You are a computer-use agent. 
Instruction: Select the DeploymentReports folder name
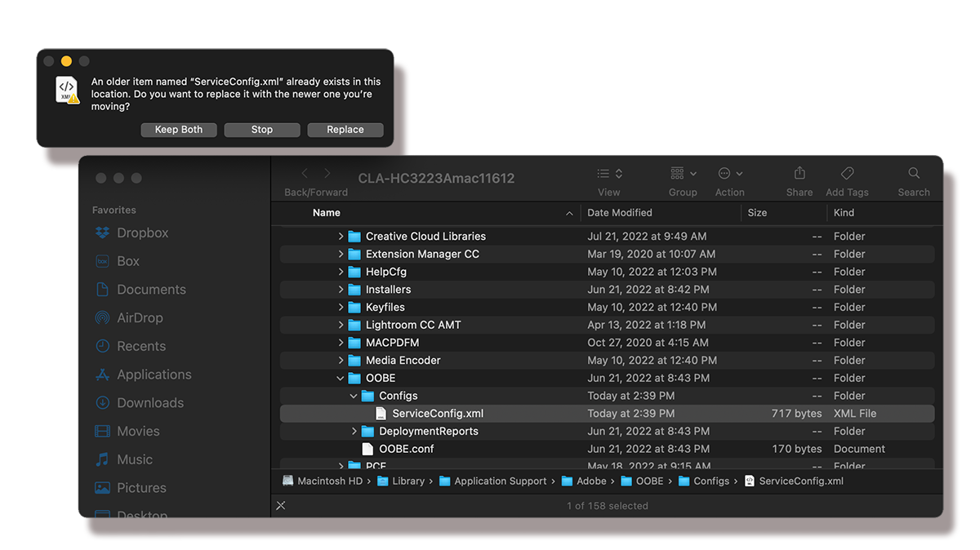[429, 432]
